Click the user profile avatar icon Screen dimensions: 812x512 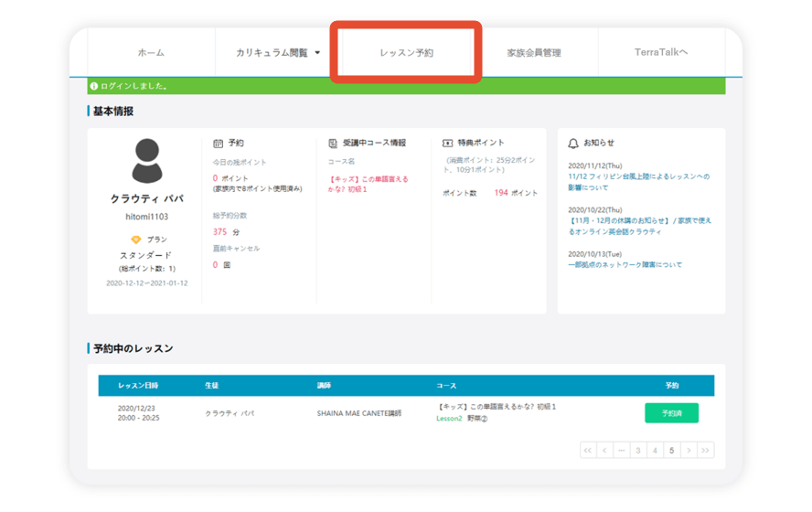[146, 162]
